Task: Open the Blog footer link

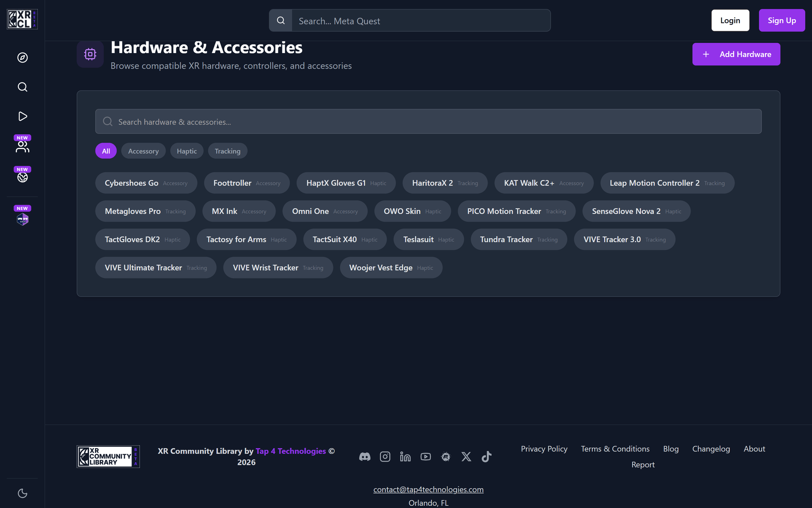Action: pos(671,449)
